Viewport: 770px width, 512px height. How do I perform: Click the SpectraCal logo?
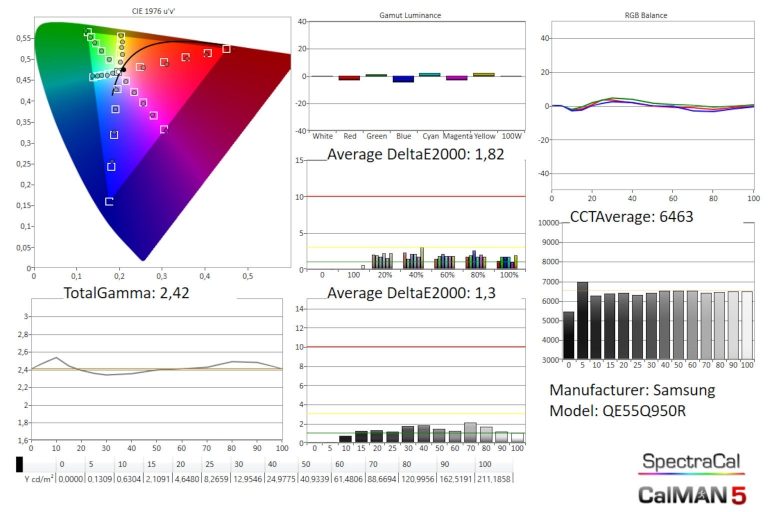[x=692, y=462]
